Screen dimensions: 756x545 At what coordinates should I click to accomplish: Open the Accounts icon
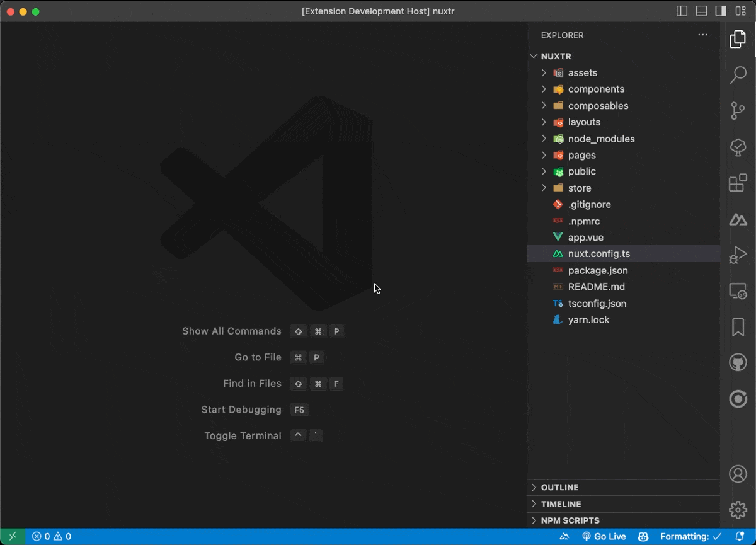[x=738, y=474]
